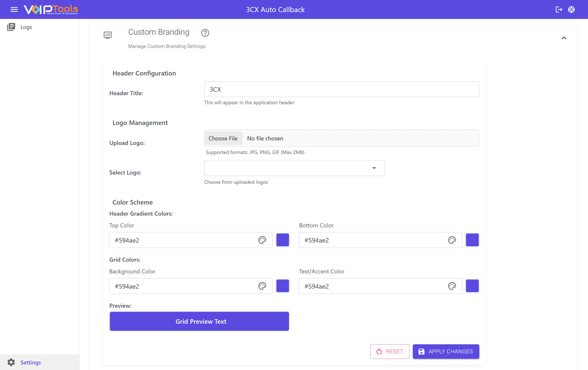
Task: Open help for Custom Branding
Action: click(x=205, y=33)
